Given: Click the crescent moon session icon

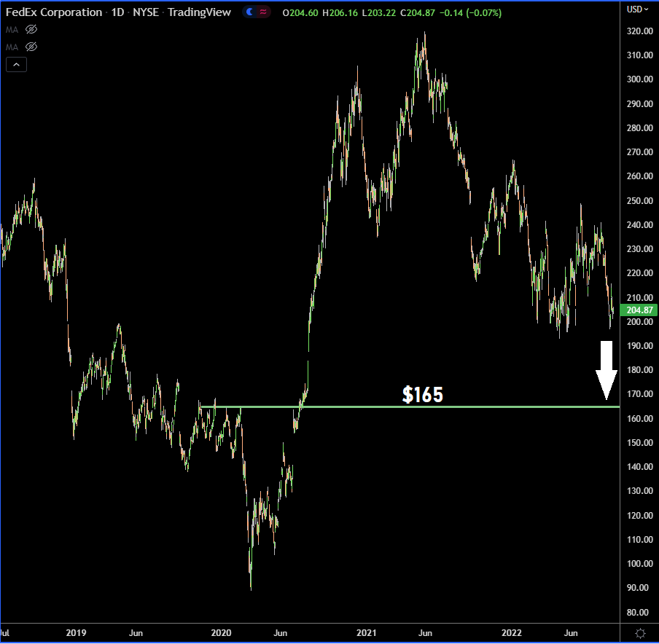Looking at the screenshot, I should pyautogui.click(x=249, y=12).
